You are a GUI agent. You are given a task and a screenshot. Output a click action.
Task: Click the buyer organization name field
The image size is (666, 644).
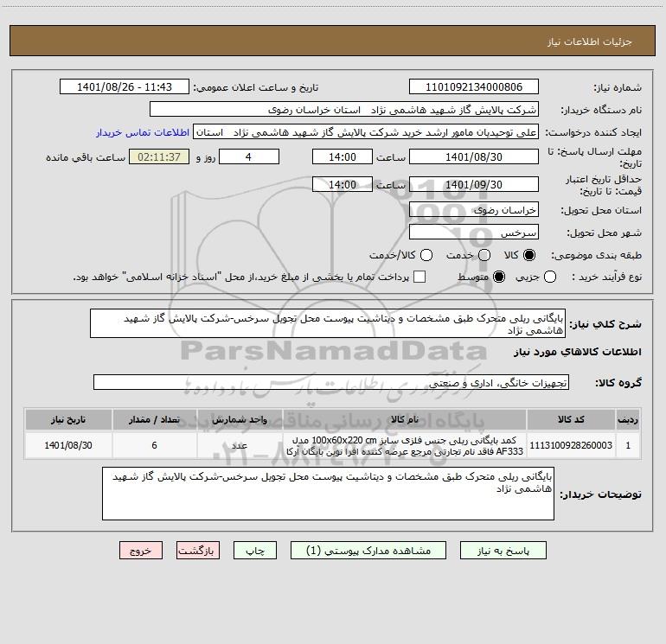click(x=344, y=110)
